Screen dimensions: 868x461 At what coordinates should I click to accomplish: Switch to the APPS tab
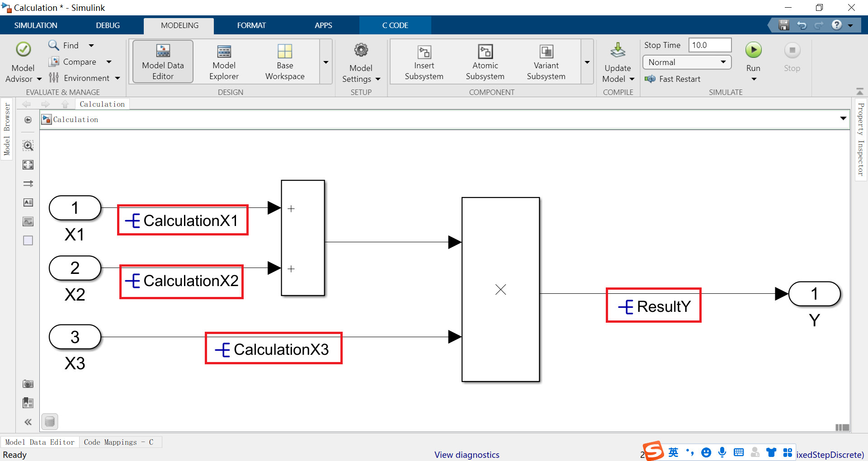[x=323, y=25]
